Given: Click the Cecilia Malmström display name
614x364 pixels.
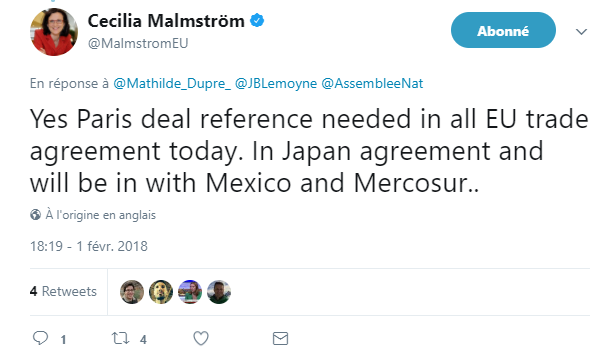Looking at the screenshot, I should point(166,21).
